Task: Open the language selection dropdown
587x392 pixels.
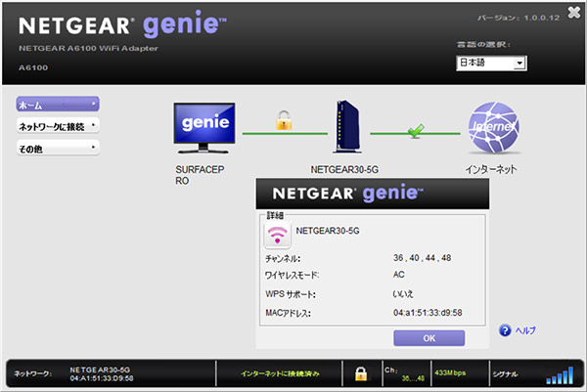Action: coord(491,63)
